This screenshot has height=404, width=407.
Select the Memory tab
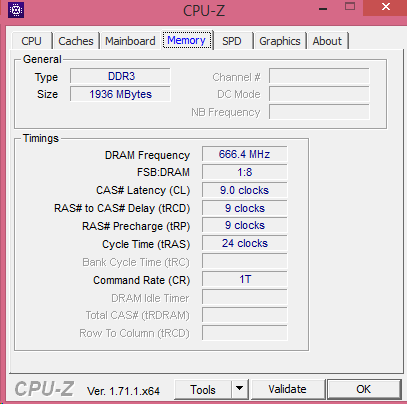point(187,40)
